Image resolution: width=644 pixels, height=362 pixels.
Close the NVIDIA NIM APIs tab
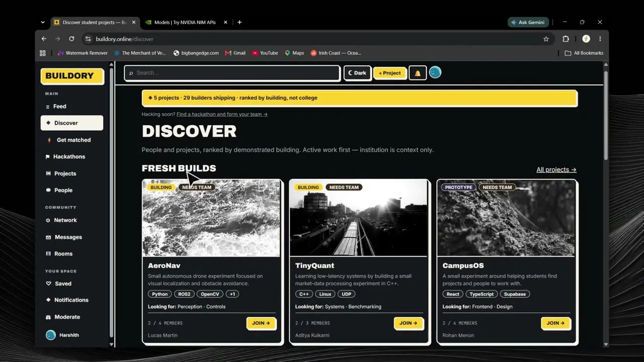pyautogui.click(x=225, y=22)
